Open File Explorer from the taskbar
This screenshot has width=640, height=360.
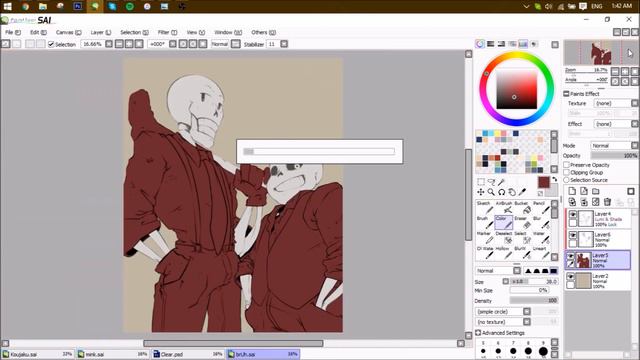pos(43,6)
